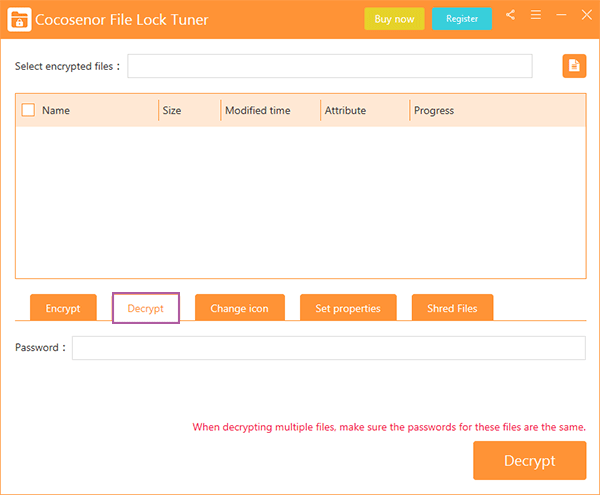
Task: Toggle the select-all checkbox beside Name
Action: (28, 110)
